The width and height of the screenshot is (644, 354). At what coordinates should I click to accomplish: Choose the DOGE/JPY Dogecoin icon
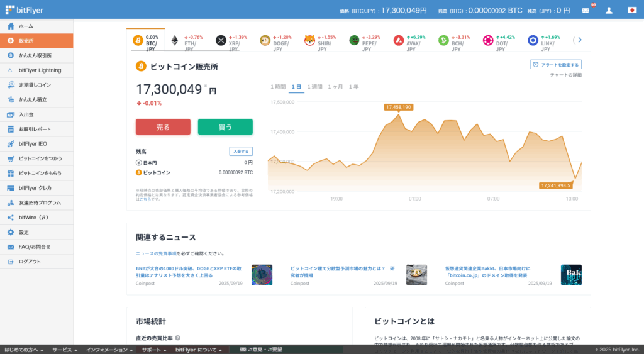[x=265, y=41]
